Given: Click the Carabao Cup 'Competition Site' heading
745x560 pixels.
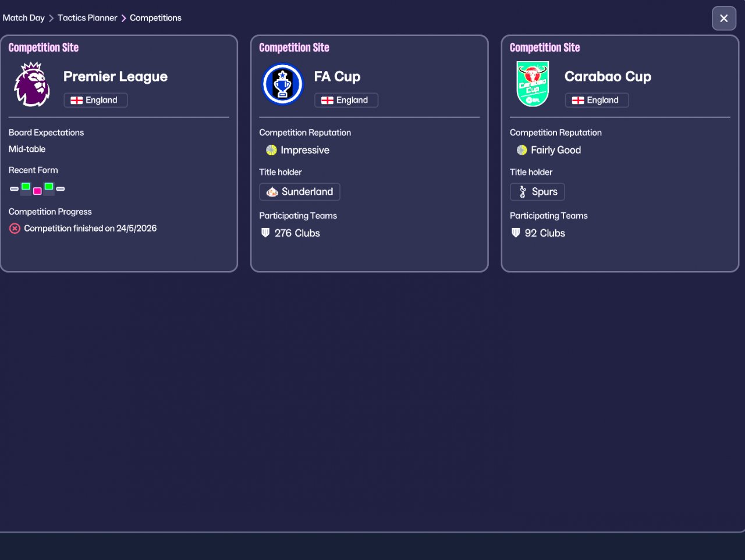Looking at the screenshot, I should pyautogui.click(x=545, y=48).
